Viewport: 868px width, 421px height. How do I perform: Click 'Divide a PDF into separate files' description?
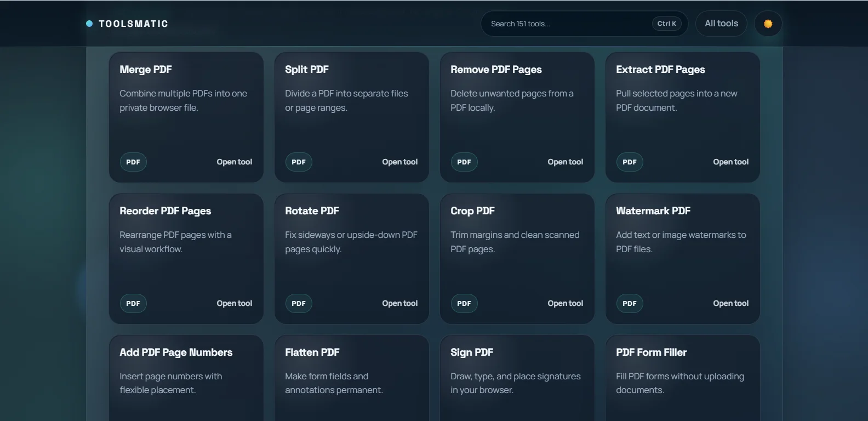pos(346,100)
